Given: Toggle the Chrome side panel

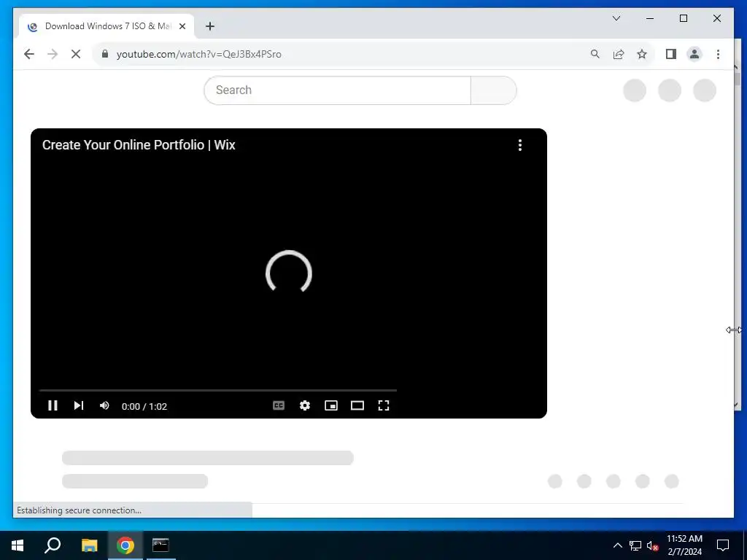Looking at the screenshot, I should [671, 54].
